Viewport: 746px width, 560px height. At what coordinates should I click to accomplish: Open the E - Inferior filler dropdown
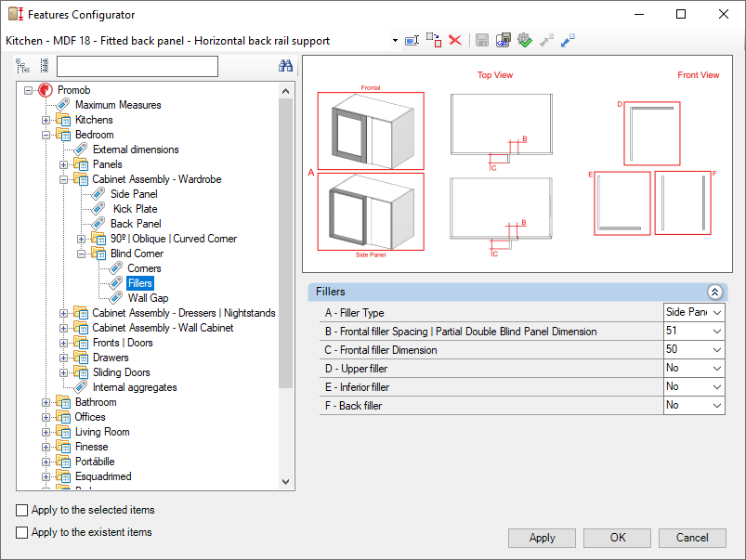pyautogui.click(x=717, y=387)
